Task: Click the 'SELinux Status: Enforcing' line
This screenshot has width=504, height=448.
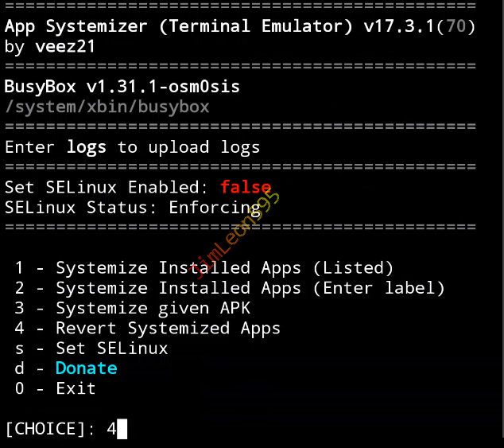Action: (x=127, y=208)
